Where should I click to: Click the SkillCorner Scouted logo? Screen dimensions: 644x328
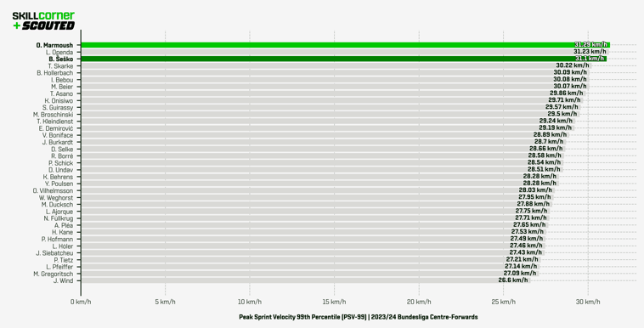tap(43, 20)
